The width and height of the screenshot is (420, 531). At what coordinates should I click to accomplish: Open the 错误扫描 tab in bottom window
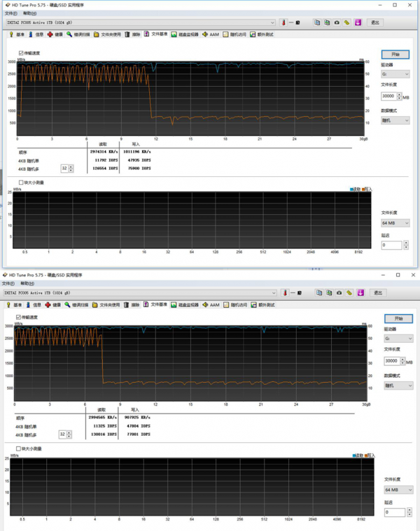(x=78, y=305)
